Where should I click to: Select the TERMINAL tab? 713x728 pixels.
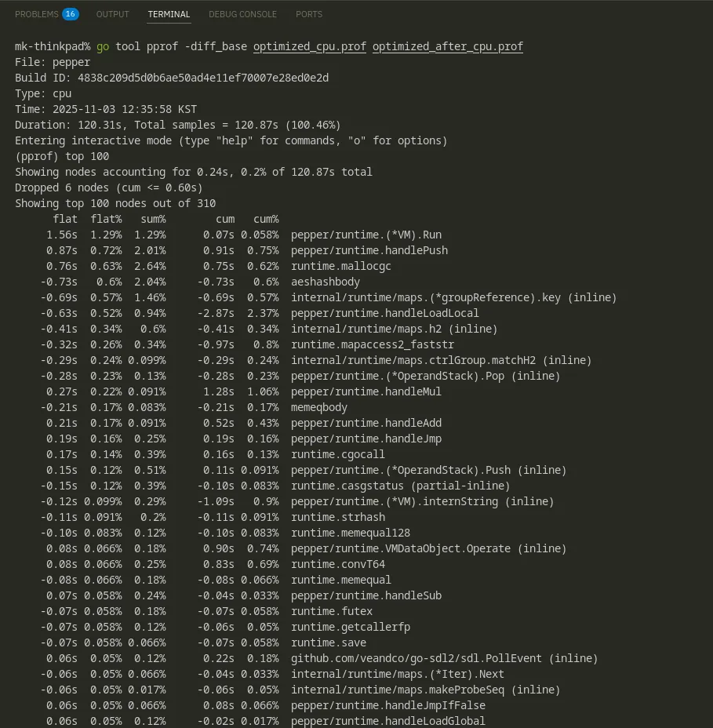point(169,14)
